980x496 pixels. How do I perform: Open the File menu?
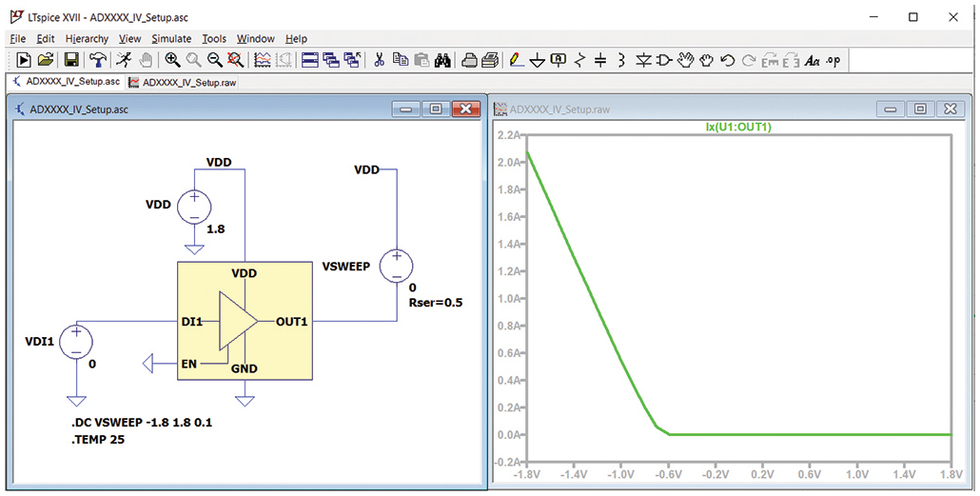pos(18,38)
